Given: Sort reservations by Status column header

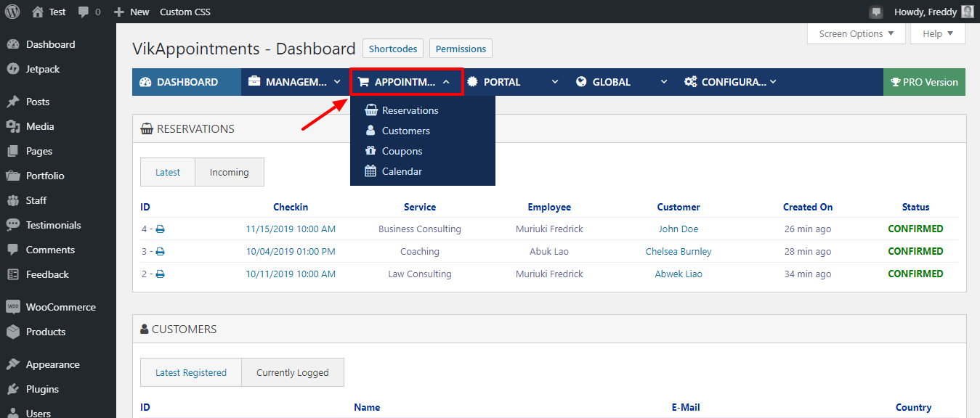Looking at the screenshot, I should 915,207.
